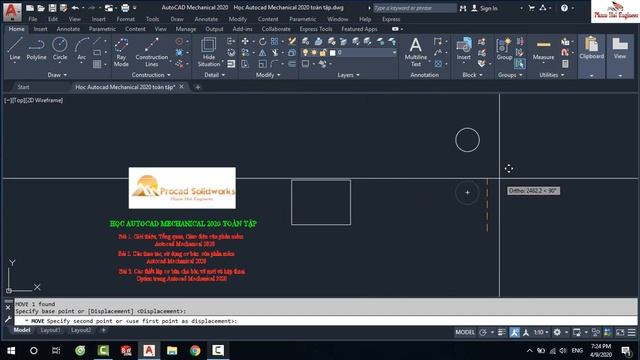Select the Rotate tool in Modify panel
Screen dimensions: 640x360
point(262,41)
